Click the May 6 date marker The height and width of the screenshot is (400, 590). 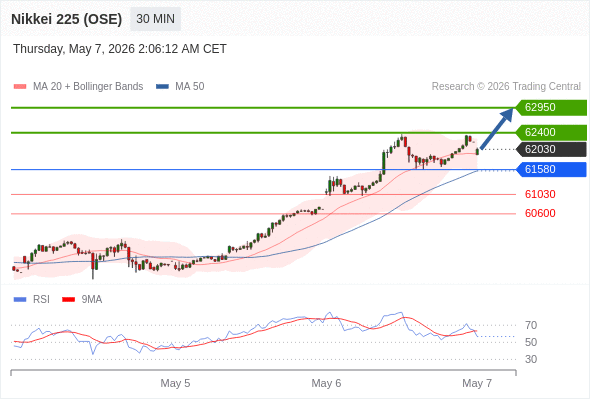(x=326, y=383)
